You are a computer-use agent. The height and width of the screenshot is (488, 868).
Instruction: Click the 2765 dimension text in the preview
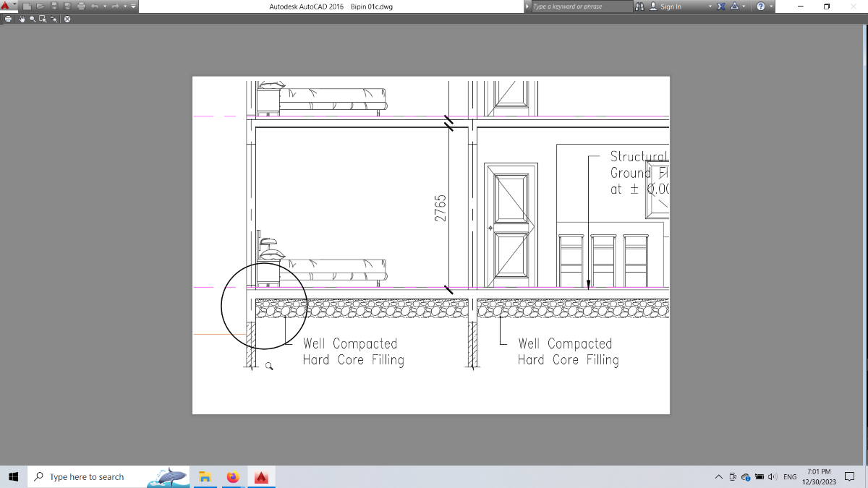coord(441,207)
